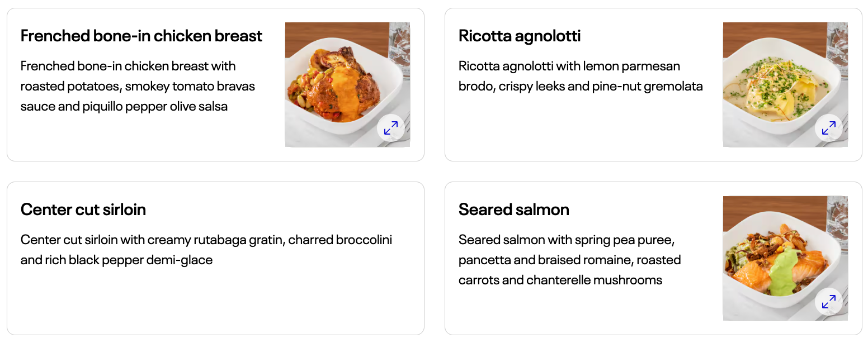Click the salmon description with spring pea puree

point(569,260)
